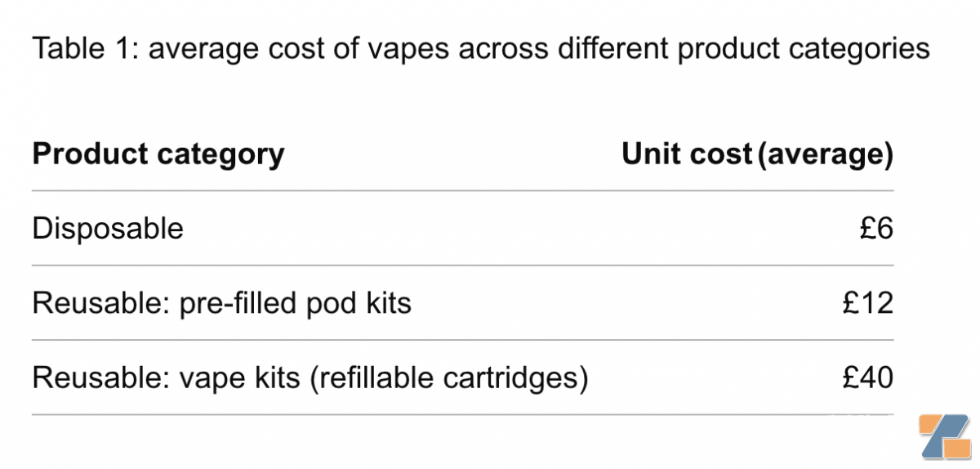
Task: Click the table title text
Action: coord(480,49)
